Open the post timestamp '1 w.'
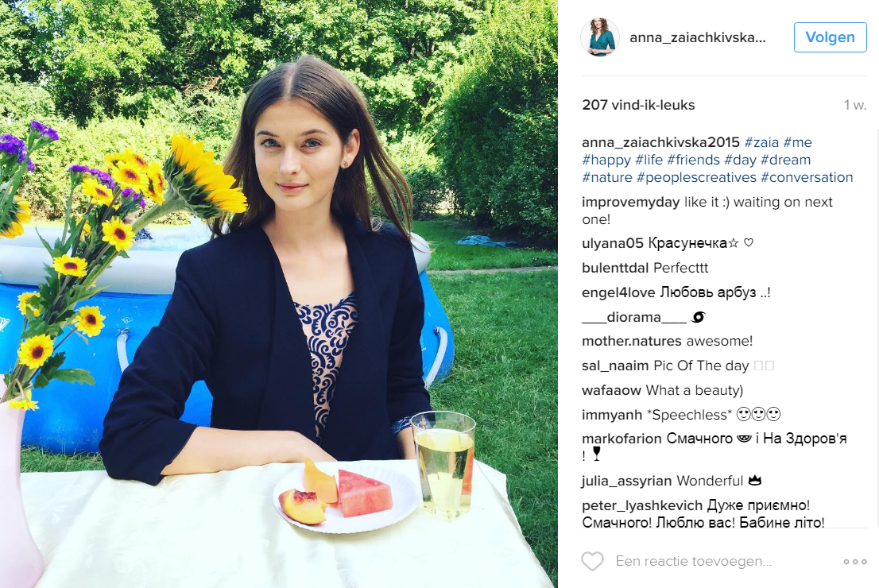The width and height of the screenshot is (879, 588). click(x=855, y=105)
